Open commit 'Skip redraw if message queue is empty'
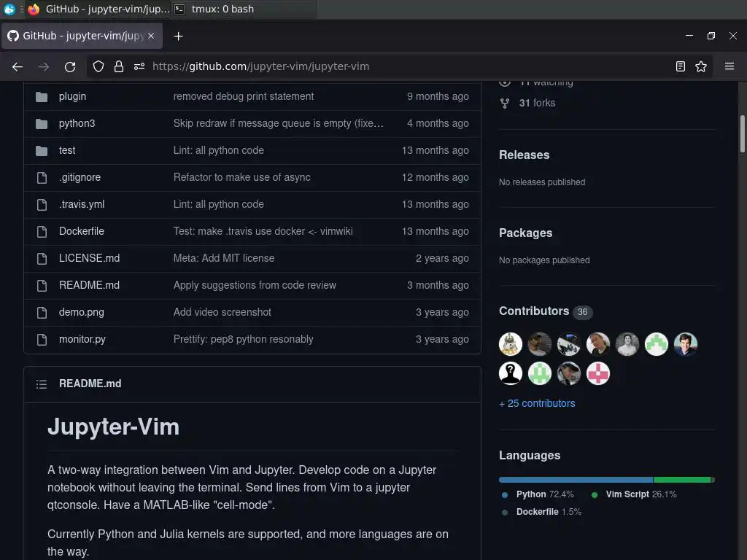 click(278, 123)
